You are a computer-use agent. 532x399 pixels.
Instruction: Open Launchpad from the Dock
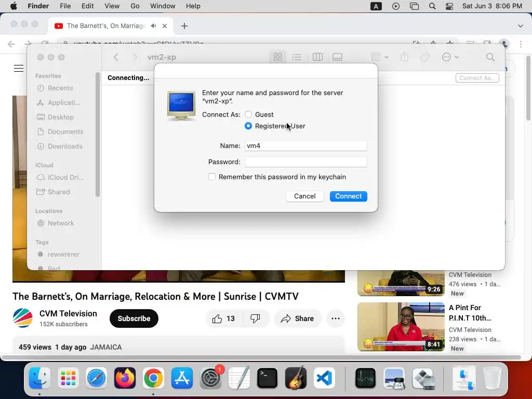point(68,378)
